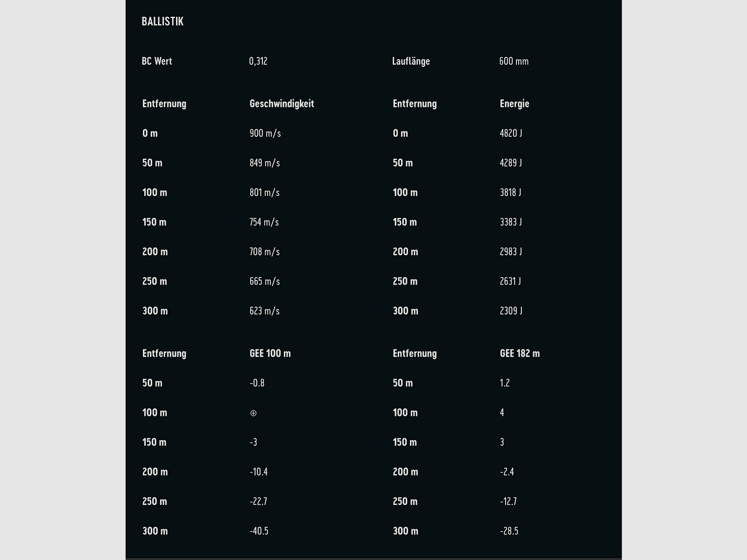This screenshot has width=747, height=560.
Task: Click the BC value 0,312
Action: tap(258, 61)
